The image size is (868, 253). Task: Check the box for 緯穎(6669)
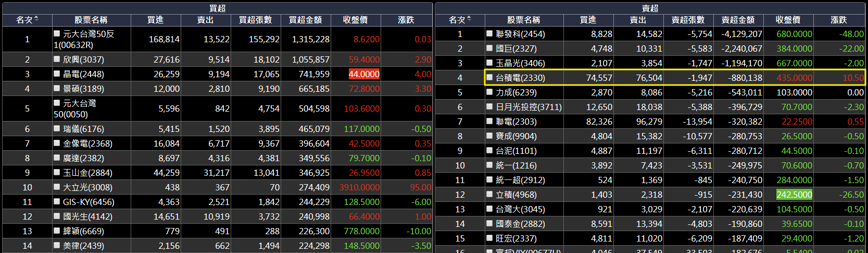click(x=57, y=231)
